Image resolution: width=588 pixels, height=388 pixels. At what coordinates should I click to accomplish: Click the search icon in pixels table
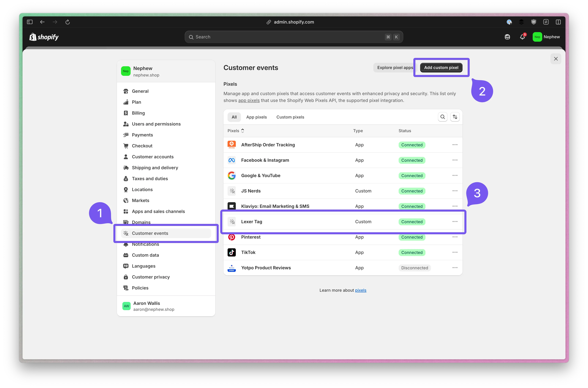point(443,117)
